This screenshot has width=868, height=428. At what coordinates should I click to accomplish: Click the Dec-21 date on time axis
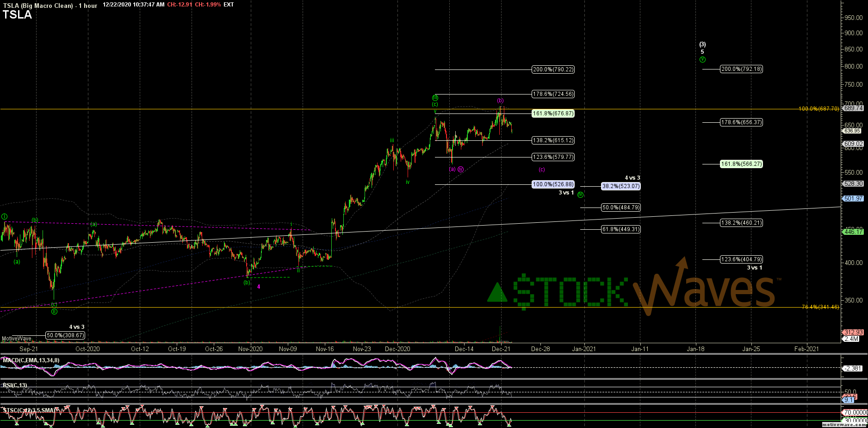(501, 348)
